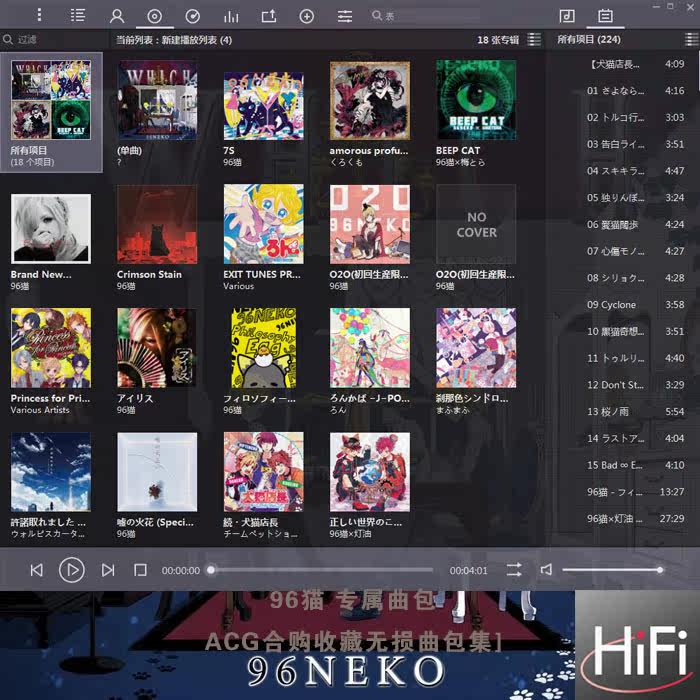Open the フィロソフィー... yellow album
700x700 pixels.
point(263,348)
